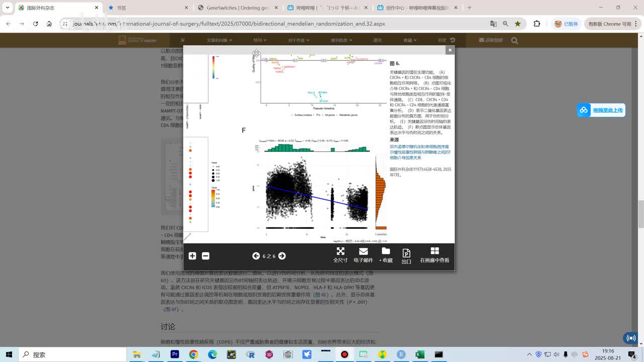Go to the previous figure arrow
This screenshot has width=644, height=362.
(256, 256)
